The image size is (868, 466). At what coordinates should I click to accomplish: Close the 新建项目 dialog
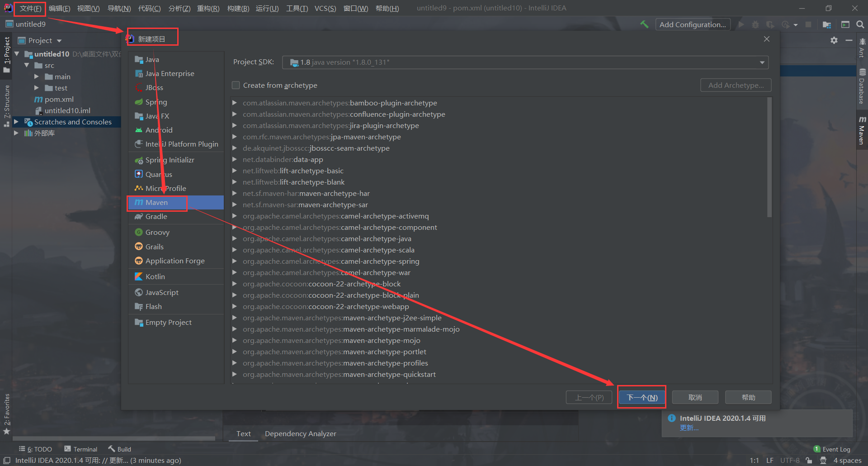767,39
